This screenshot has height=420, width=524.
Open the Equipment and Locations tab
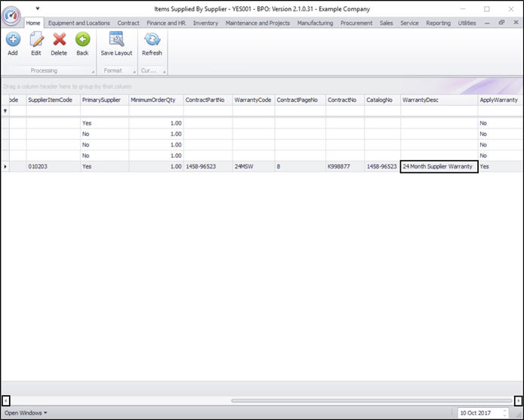tap(79, 23)
